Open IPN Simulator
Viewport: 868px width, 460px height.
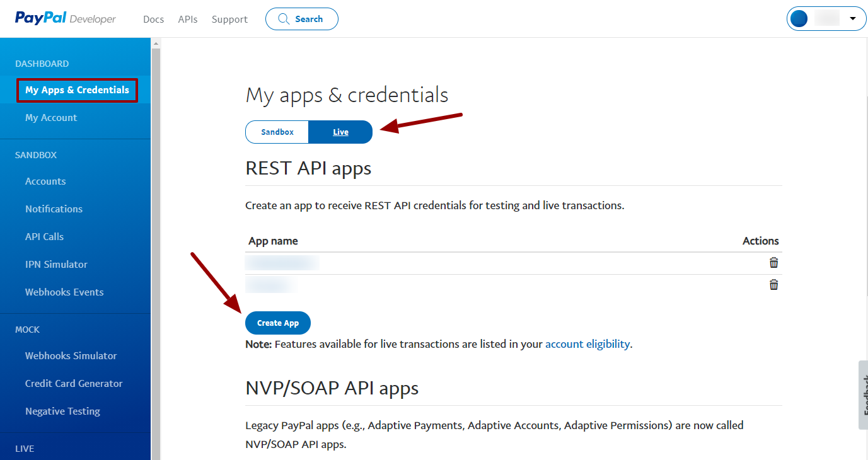click(56, 265)
